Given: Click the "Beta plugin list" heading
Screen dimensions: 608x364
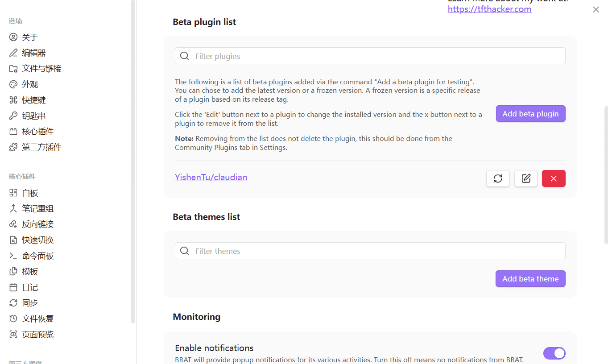Looking at the screenshot, I should (x=204, y=22).
